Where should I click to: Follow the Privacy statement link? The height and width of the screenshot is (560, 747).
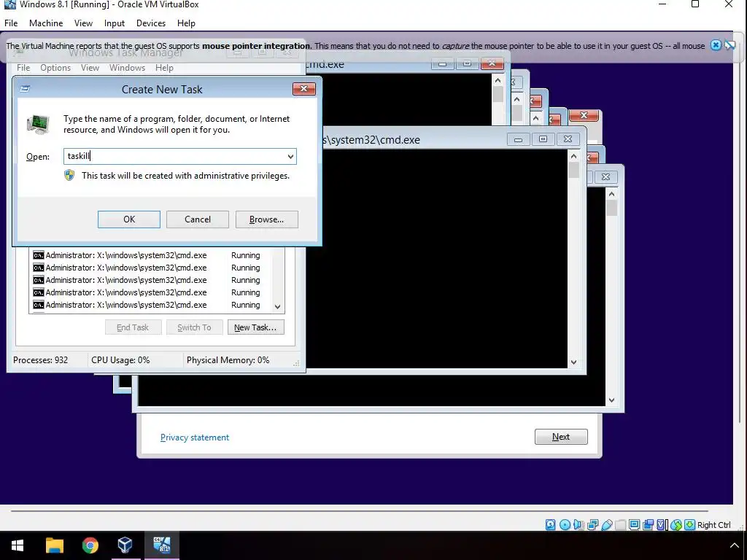[195, 437]
